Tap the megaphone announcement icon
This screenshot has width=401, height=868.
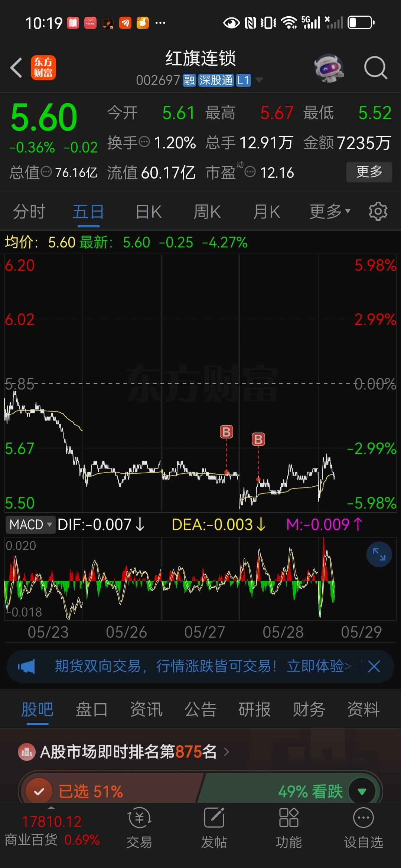26,667
